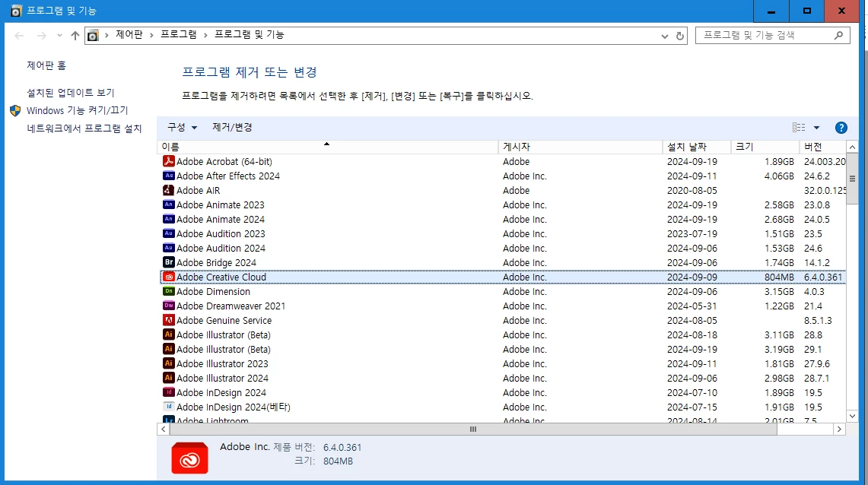
Task: Open 네트워크에서 프로그램 설치 link
Action: pos(84,128)
